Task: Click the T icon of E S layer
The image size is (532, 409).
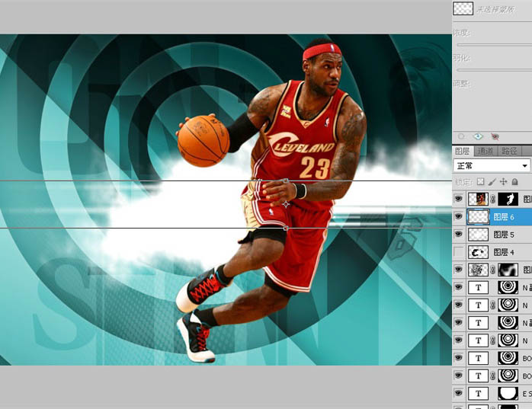Action: point(478,394)
